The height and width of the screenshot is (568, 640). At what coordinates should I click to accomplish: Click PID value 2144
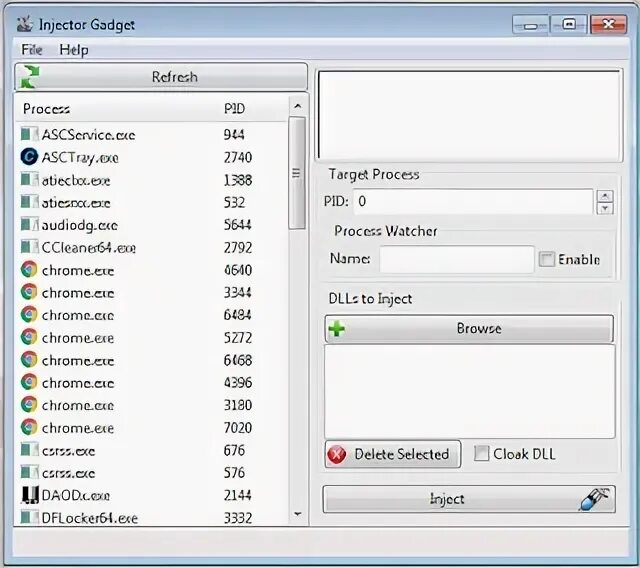tap(237, 495)
